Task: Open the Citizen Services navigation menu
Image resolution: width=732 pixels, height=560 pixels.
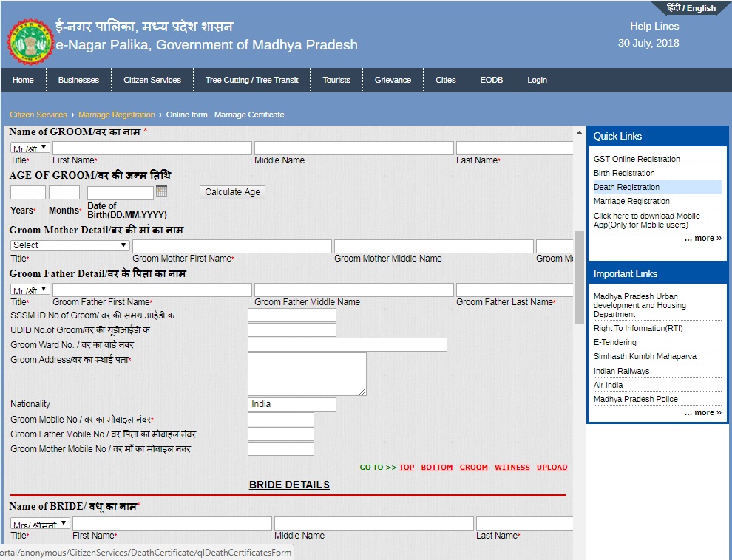Action: (x=152, y=80)
